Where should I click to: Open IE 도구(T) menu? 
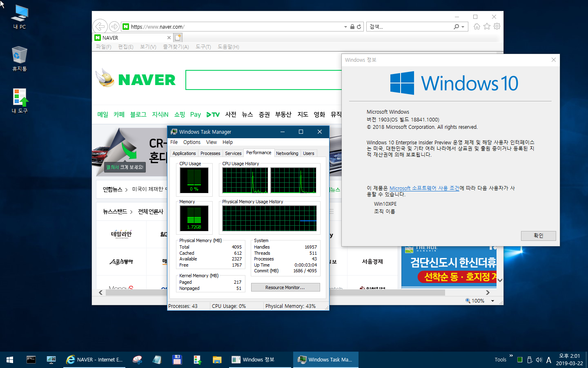point(203,47)
